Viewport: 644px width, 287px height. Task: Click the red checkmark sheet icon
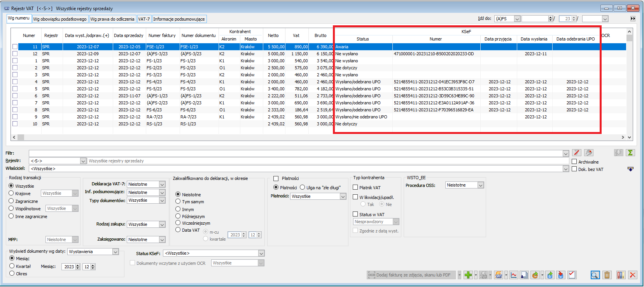572,275
